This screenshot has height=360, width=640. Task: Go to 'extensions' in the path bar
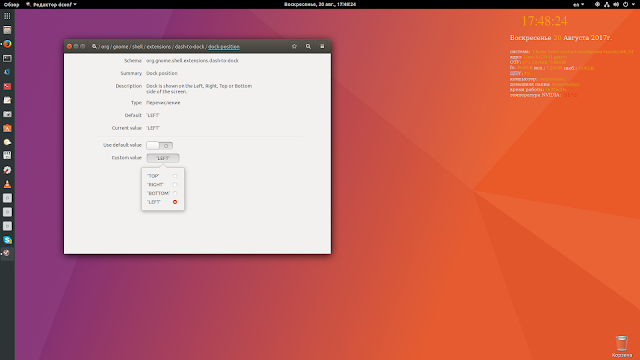coord(159,47)
